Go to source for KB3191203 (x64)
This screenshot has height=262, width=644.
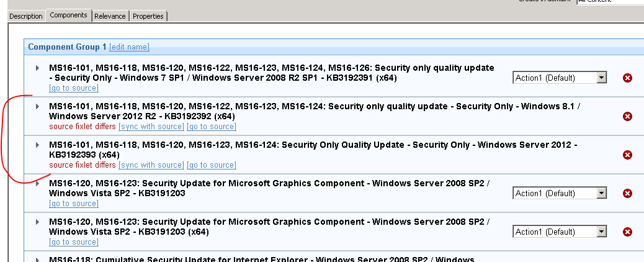pyautogui.click(x=73, y=242)
